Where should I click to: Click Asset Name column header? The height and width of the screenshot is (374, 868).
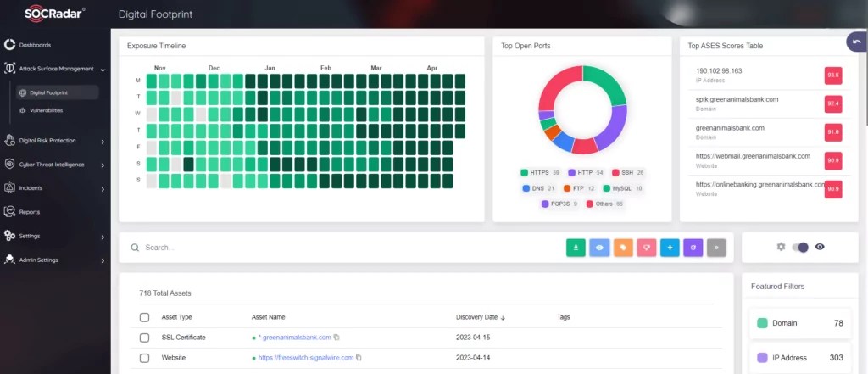coord(268,317)
